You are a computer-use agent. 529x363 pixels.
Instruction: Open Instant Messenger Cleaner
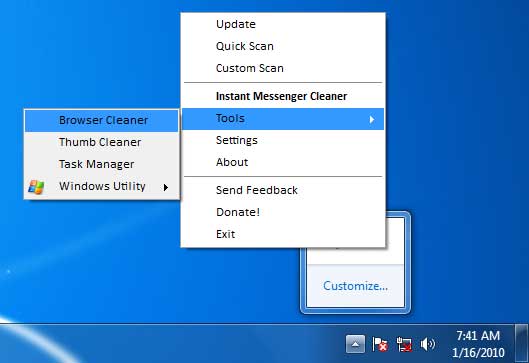pyautogui.click(x=283, y=96)
